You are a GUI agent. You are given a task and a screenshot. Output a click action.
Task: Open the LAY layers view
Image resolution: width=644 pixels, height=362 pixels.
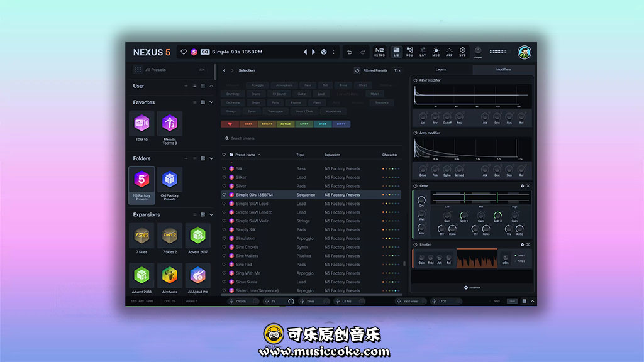coord(423,52)
